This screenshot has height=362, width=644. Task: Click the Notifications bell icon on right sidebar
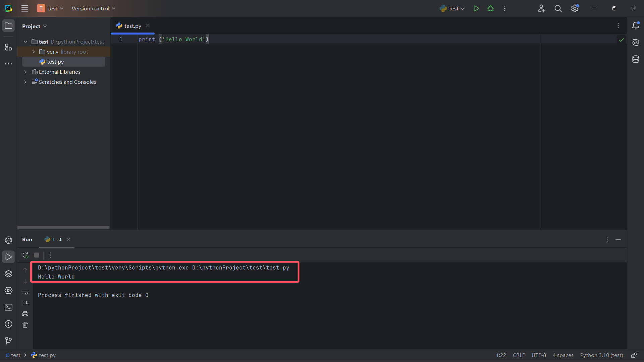pyautogui.click(x=636, y=25)
